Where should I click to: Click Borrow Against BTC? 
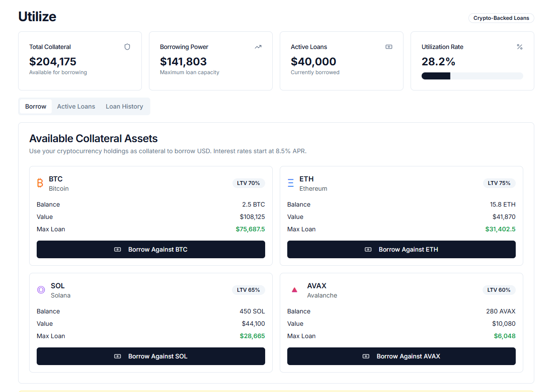[x=151, y=249]
